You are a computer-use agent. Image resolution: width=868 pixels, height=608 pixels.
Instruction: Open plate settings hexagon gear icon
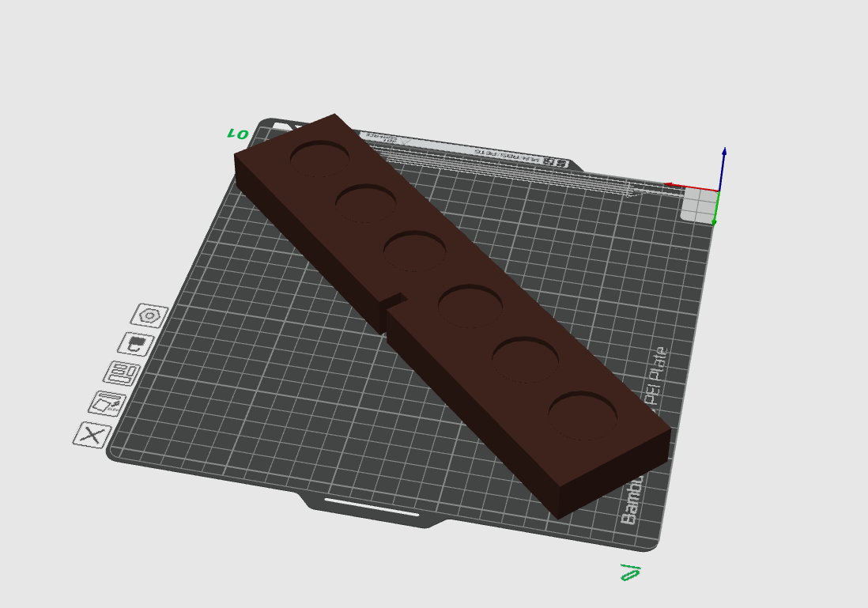[x=149, y=315]
